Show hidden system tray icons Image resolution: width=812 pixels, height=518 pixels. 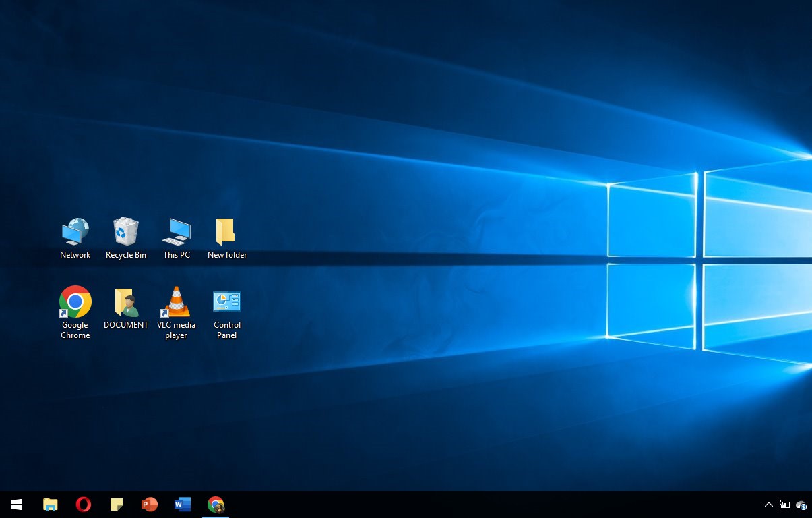tap(768, 505)
